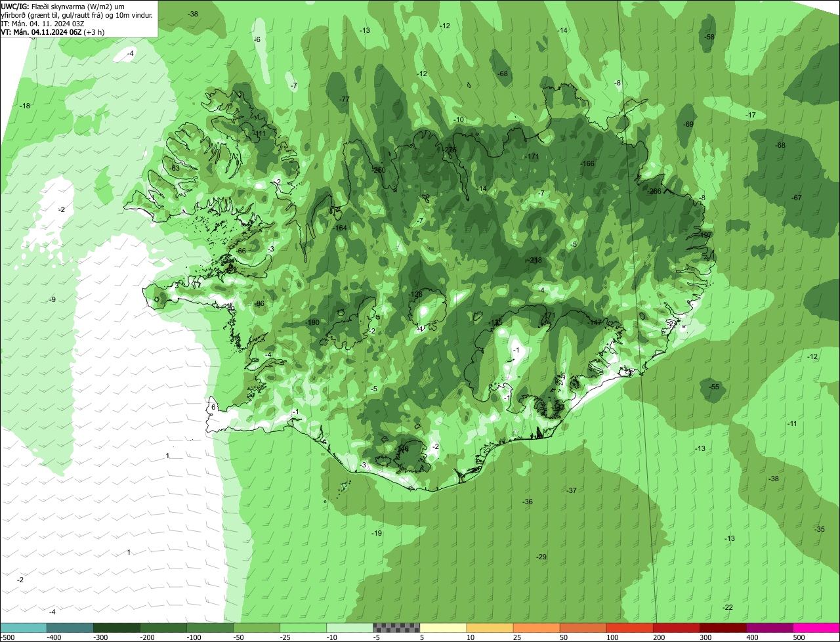
Task: Click the -67 value on the map
Action: click(x=797, y=198)
